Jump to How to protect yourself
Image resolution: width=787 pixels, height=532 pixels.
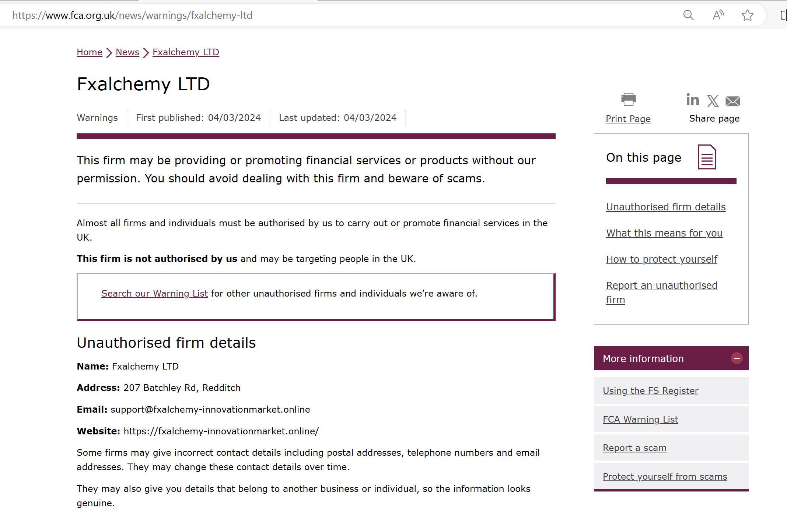click(661, 259)
